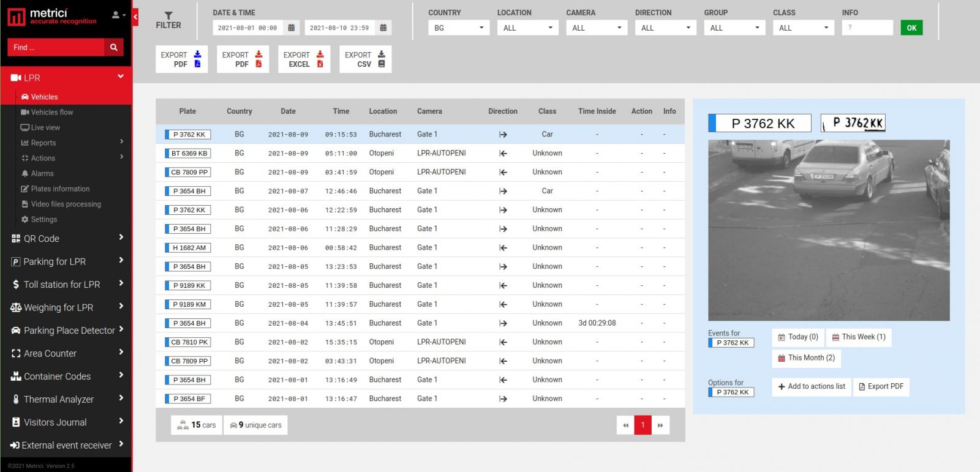Image resolution: width=980 pixels, height=472 pixels.
Task: Click the captured vehicle camera image
Action: point(828,230)
